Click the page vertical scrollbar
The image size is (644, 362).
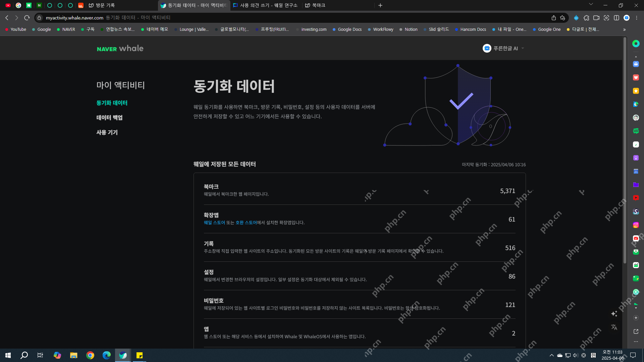[625, 151]
